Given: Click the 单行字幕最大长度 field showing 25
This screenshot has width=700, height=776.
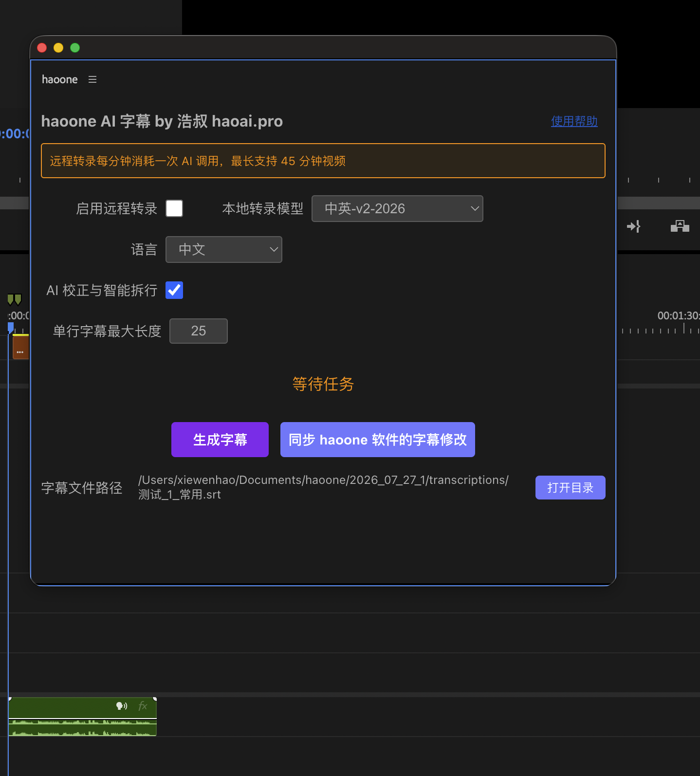Looking at the screenshot, I should coord(199,331).
